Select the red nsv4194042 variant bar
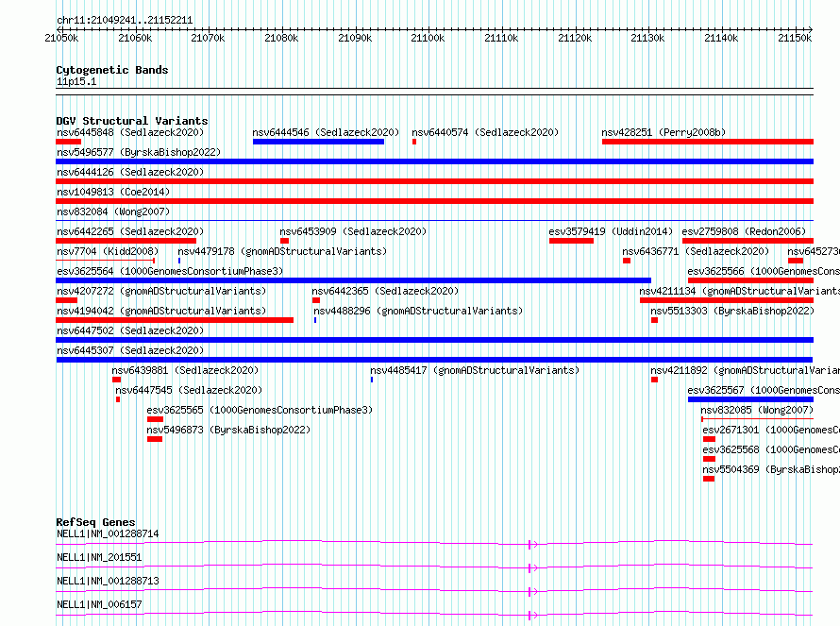This screenshot has width=840, height=626. coord(175,320)
